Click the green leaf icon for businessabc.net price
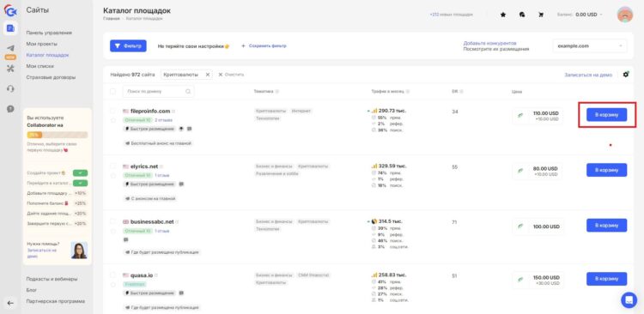Screen dimensions: 644x314 520,226
